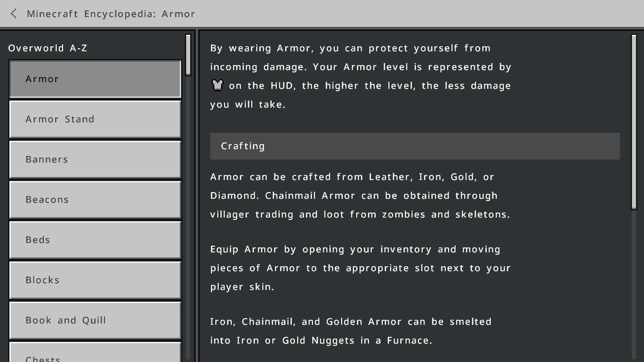Click the lower track of article scrollbar
This screenshot has height=362, width=644.
tap(634, 285)
